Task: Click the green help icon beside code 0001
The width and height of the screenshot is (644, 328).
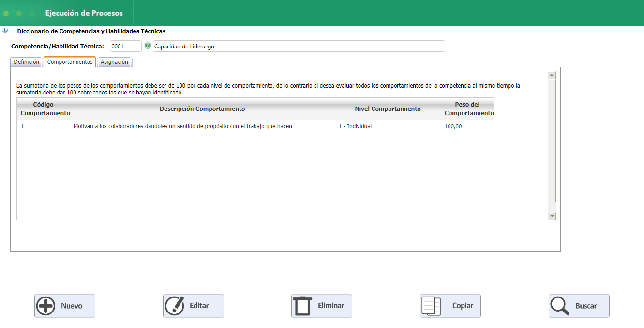Action: [x=148, y=46]
